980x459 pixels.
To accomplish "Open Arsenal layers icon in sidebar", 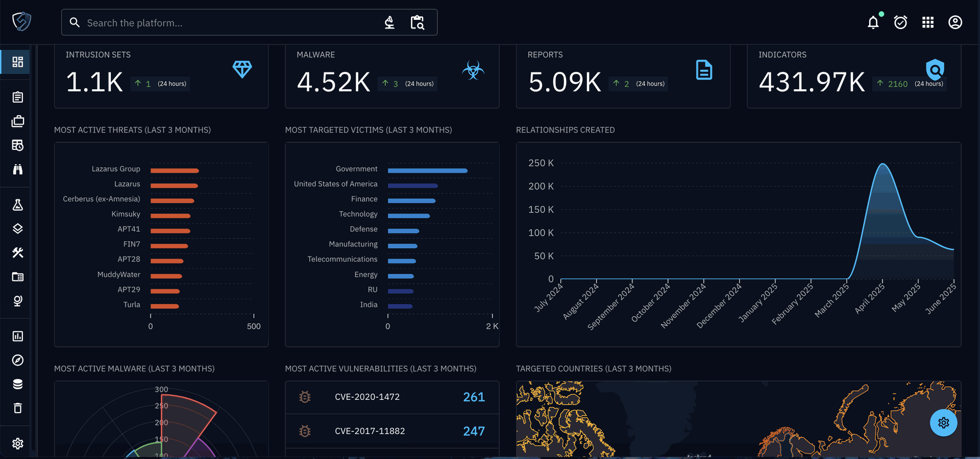I will 18,228.
